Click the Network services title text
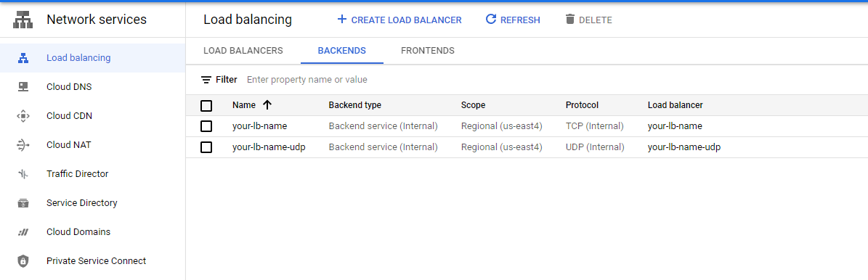Image resolution: width=868 pixels, height=280 pixels. (x=97, y=20)
